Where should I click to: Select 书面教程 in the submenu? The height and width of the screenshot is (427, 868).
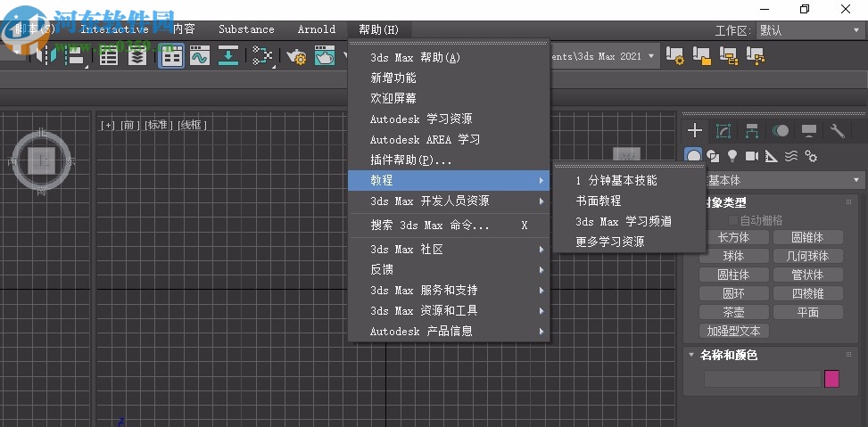[630, 201]
